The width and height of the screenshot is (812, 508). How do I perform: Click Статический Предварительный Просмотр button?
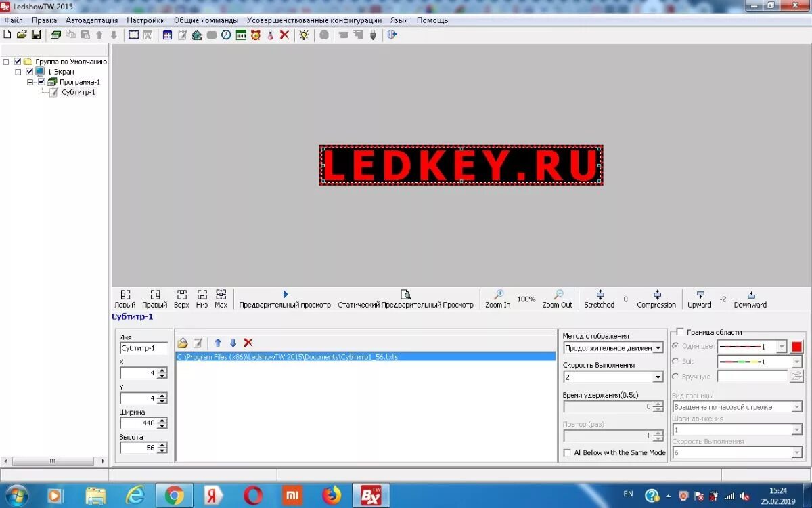tap(405, 299)
